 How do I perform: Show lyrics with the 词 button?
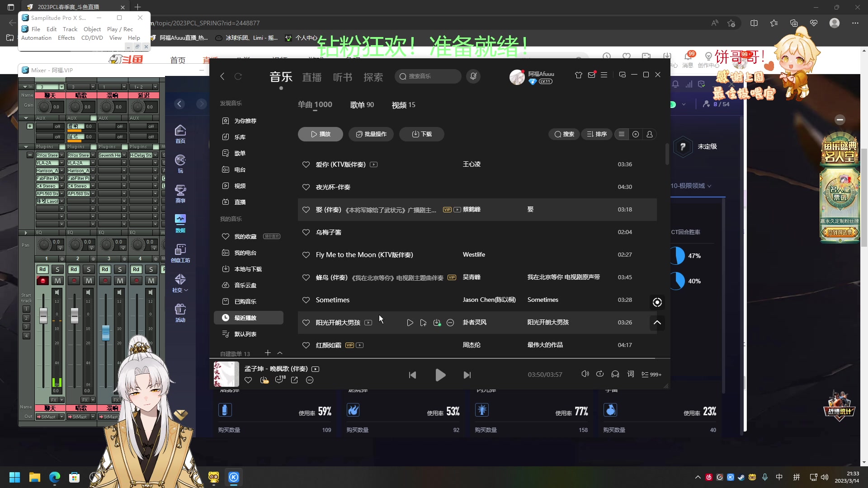coord(631,374)
